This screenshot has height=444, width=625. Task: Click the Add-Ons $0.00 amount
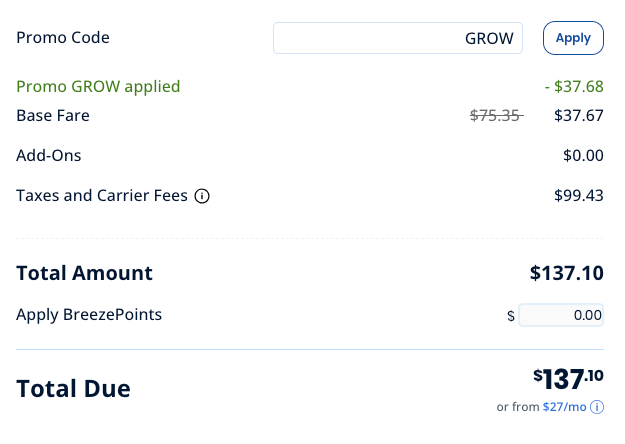pos(583,155)
